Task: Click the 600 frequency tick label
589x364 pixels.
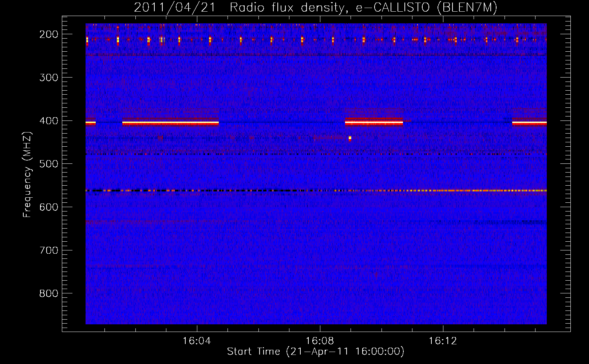Action: tap(49, 207)
